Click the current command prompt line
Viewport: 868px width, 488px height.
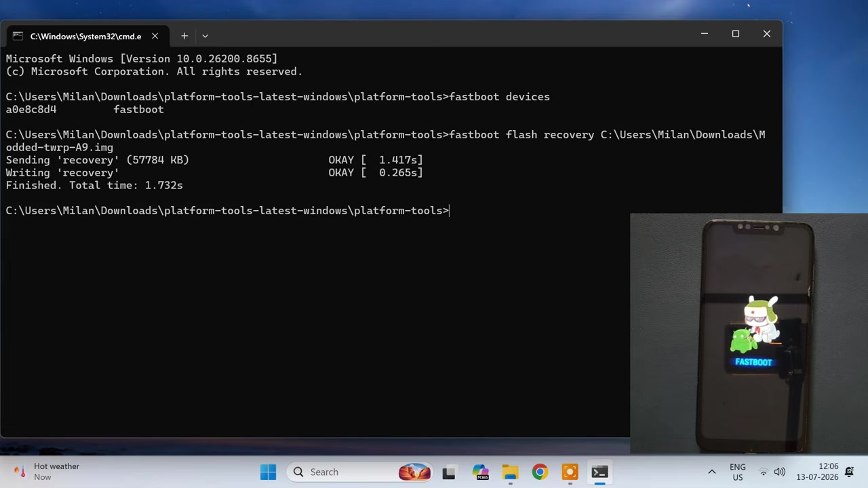coord(228,211)
